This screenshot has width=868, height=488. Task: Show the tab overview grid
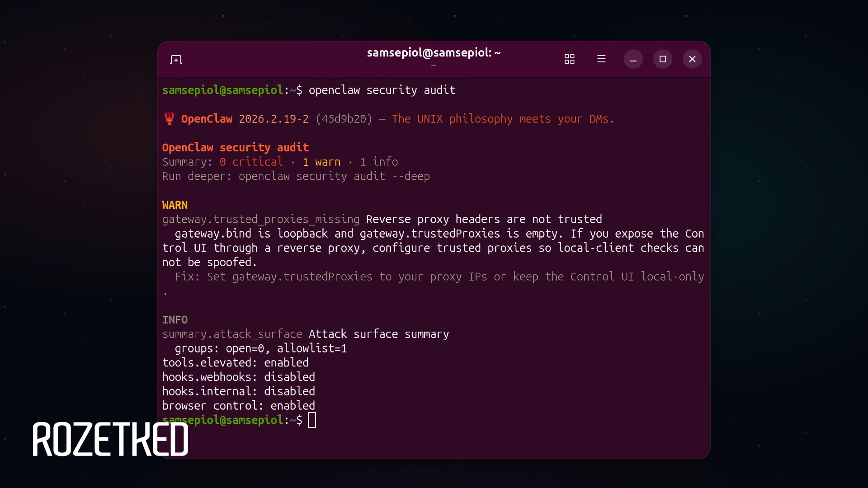[569, 59]
